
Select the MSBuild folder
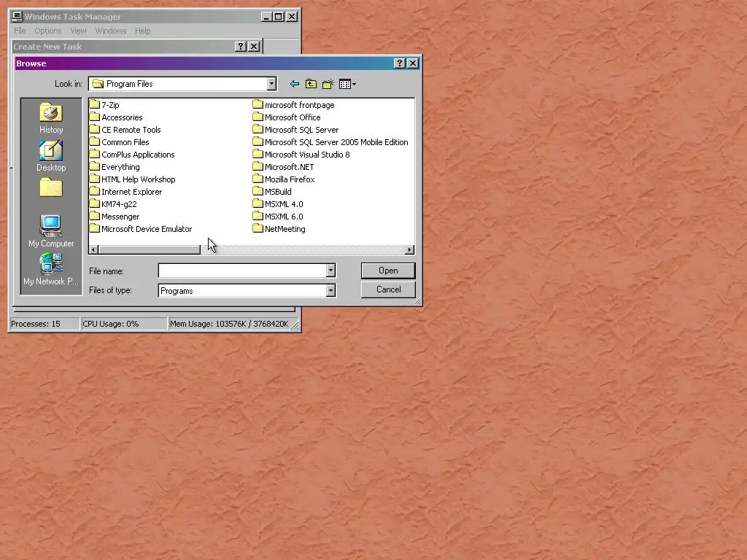[273, 192]
